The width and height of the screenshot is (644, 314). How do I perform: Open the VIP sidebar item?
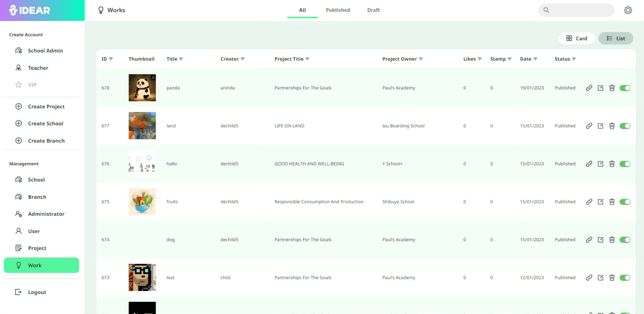42,85
